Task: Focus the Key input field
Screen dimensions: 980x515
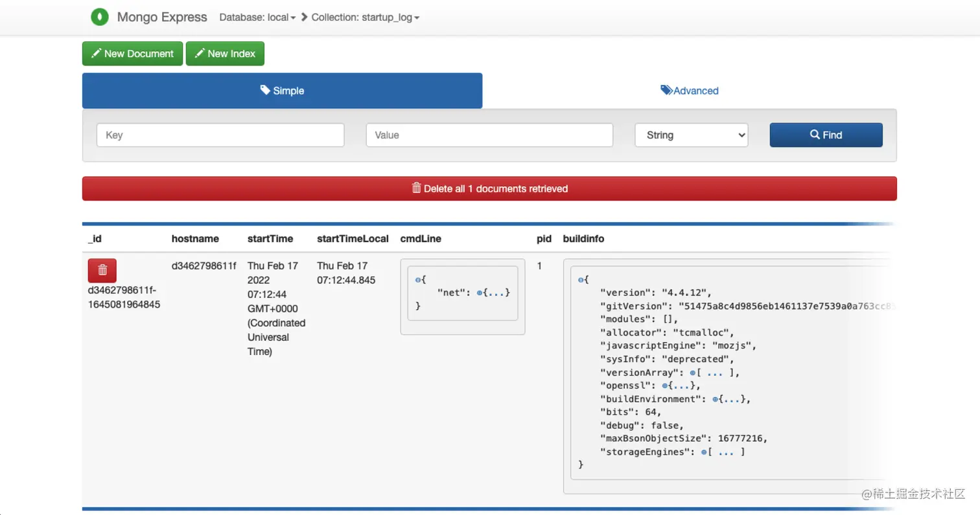Action: tap(220, 135)
